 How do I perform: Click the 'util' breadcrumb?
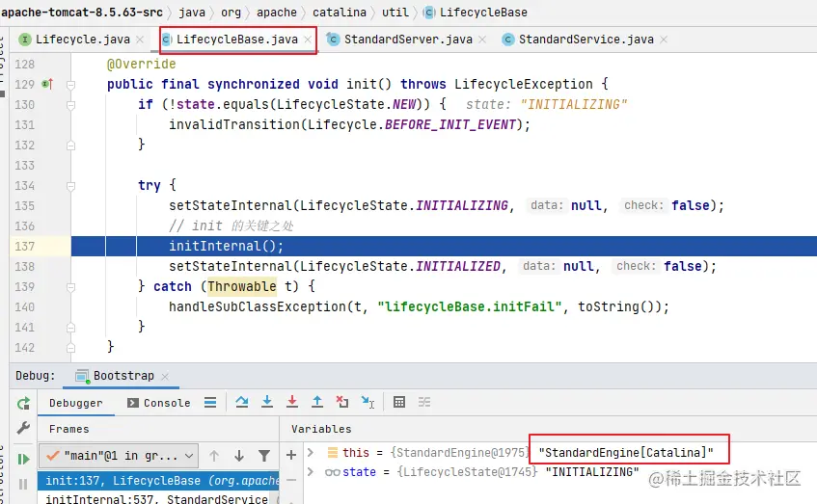395,12
